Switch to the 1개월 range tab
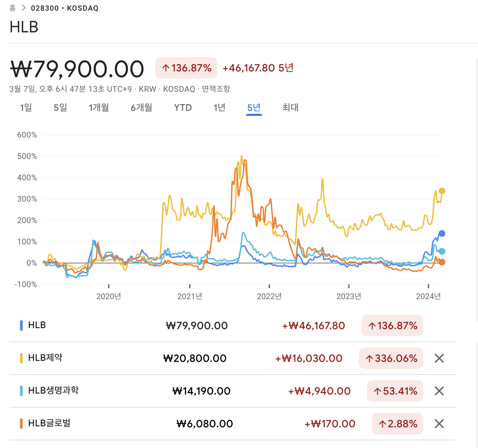The image size is (478, 448). coord(99,107)
